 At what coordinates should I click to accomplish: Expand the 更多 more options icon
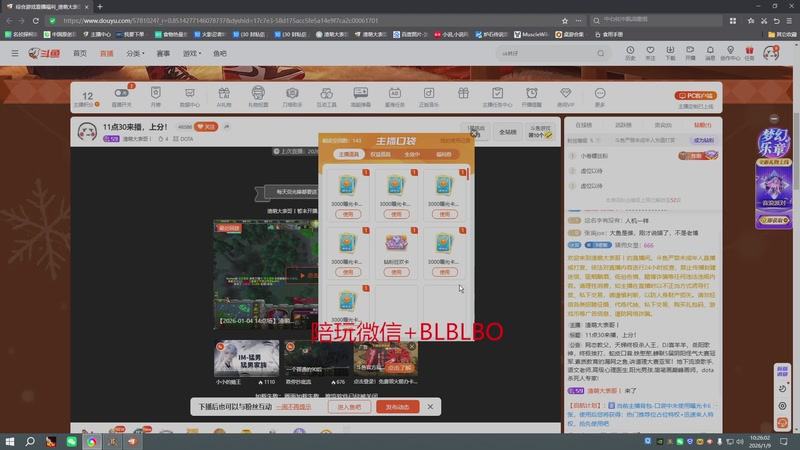(600, 96)
